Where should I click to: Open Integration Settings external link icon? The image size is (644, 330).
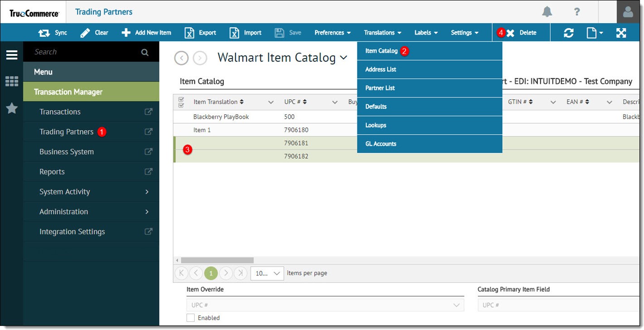pyautogui.click(x=148, y=231)
